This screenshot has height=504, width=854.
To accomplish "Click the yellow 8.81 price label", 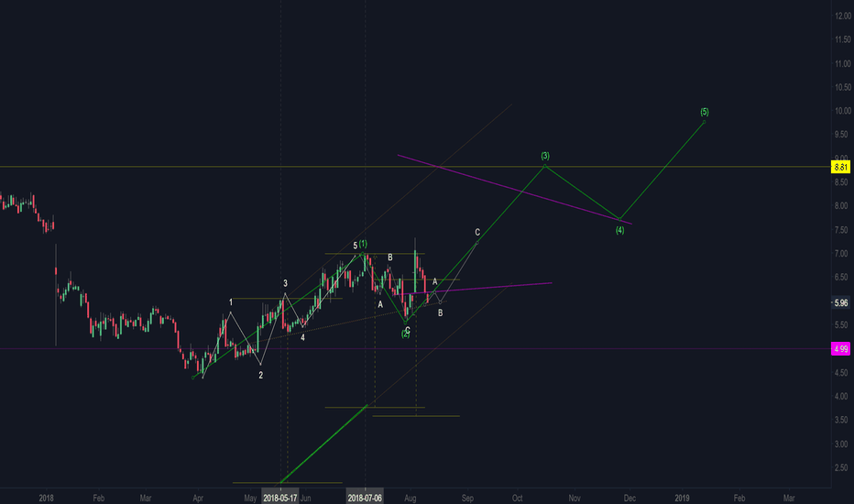I will [840, 167].
